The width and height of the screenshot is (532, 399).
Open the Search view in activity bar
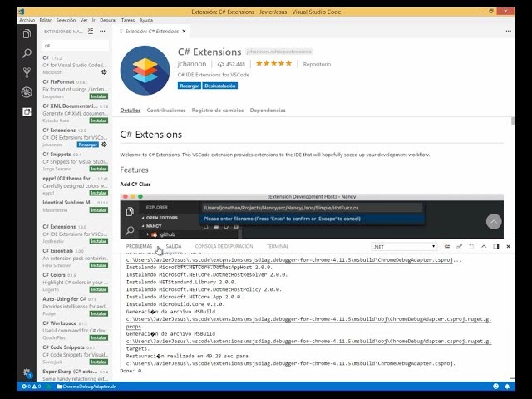[27, 53]
